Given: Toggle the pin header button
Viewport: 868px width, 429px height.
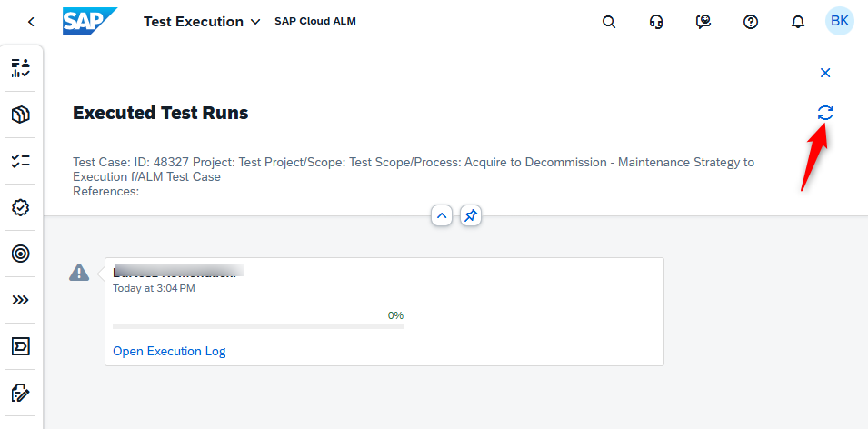Looking at the screenshot, I should coord(471,216).
